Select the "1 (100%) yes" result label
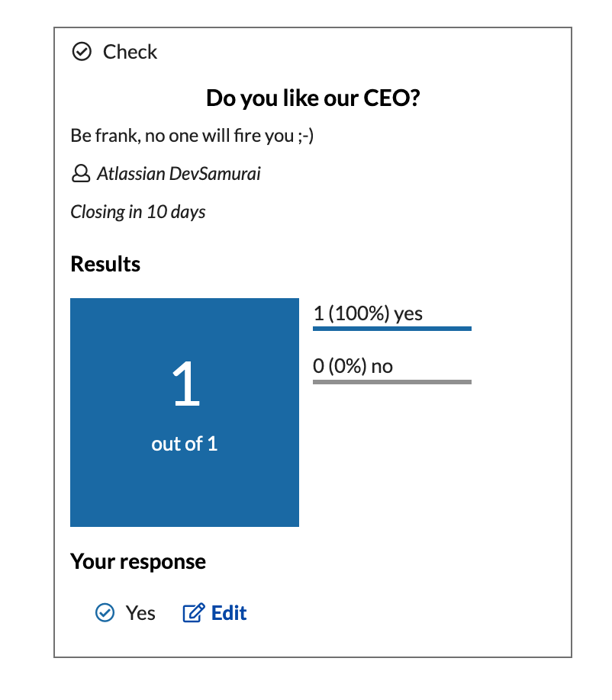612x700 pixels. point(368,313)
